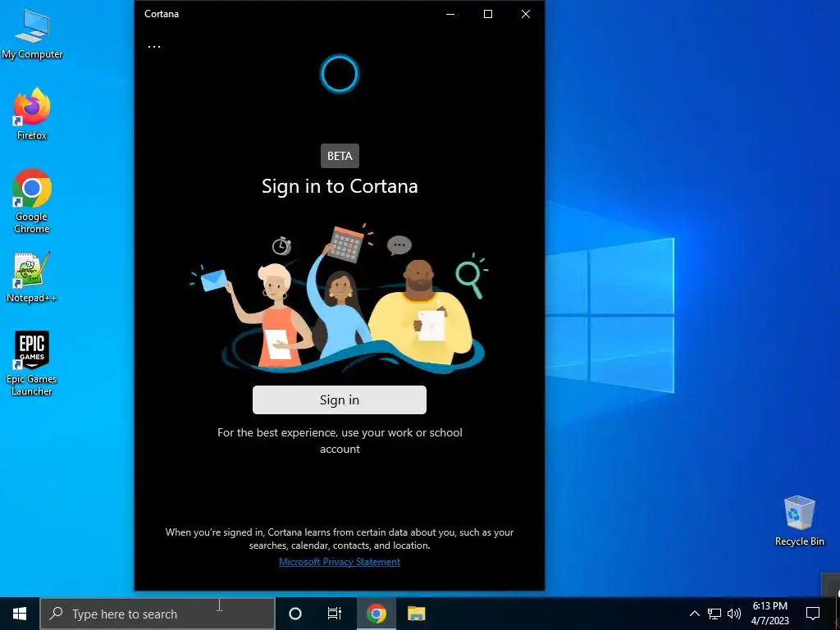Select the Recycle Bin desktop icon

pyautogui.click(x=799, y=521)
